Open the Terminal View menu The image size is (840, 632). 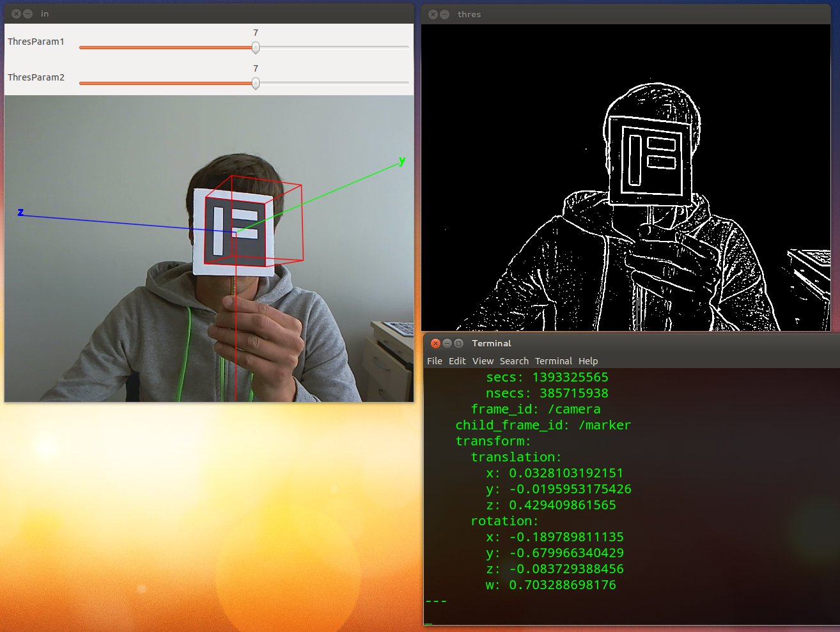pos(483,361)
